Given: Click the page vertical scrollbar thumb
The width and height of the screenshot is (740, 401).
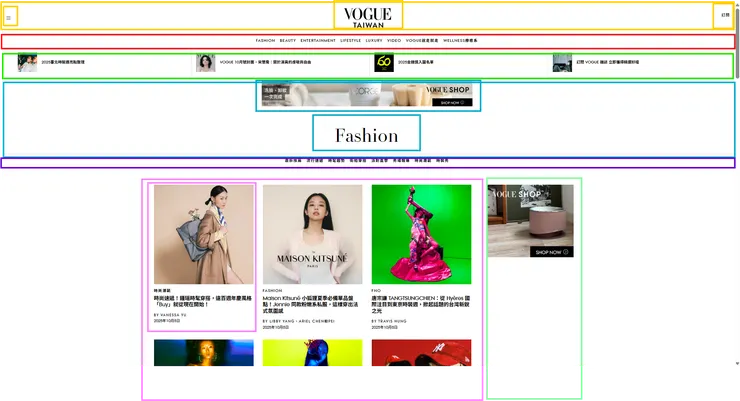Looking at the screenshot, I should pyautogui.click(x=737, y=42).
